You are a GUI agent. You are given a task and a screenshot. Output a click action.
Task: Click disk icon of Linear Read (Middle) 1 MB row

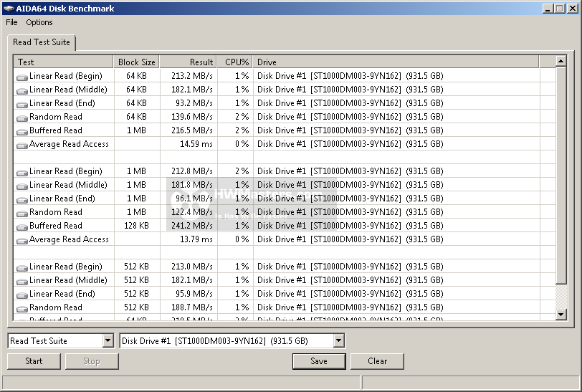[x=22, y=186]
